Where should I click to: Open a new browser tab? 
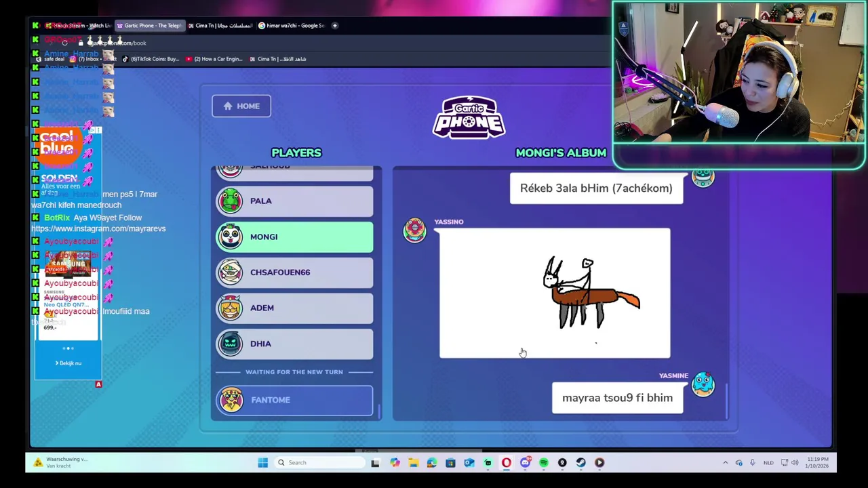(x=334, y=25)
